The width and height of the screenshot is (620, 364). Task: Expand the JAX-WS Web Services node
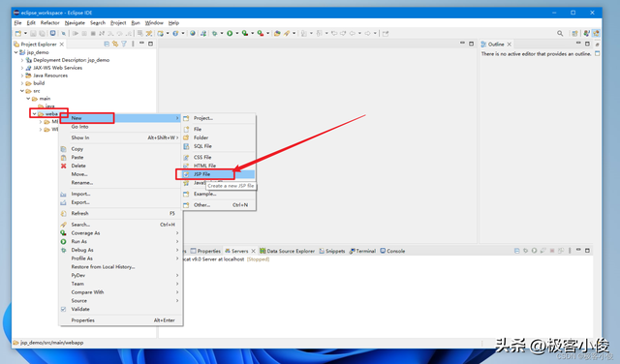(x=22, y=68)
